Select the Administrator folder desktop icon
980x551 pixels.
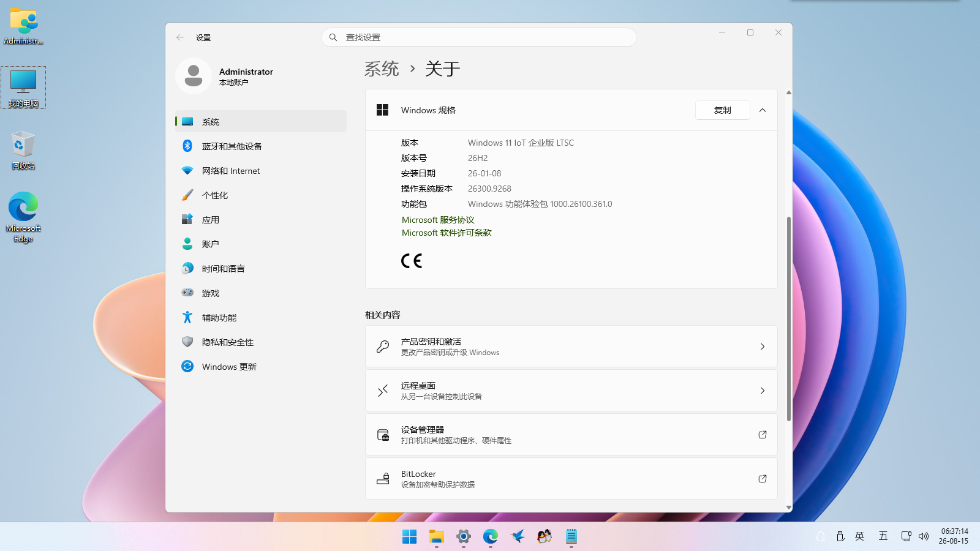point(23,27)
